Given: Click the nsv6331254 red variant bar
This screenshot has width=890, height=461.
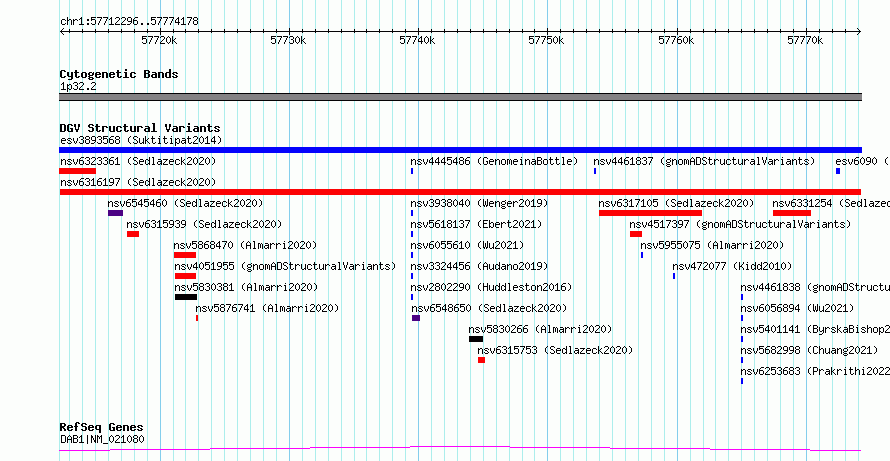Looking at the screenshot, I should coord(792,213).
